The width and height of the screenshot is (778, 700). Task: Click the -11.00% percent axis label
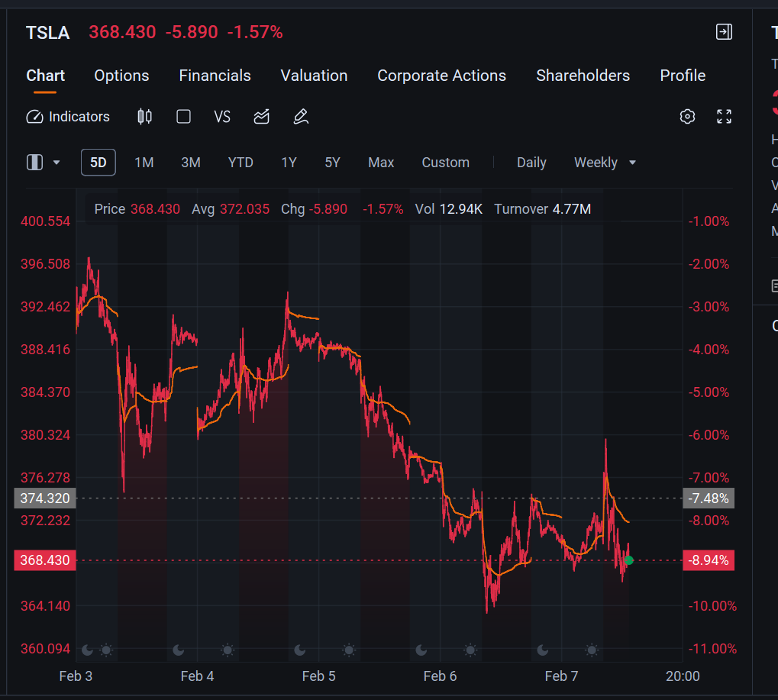712,648
